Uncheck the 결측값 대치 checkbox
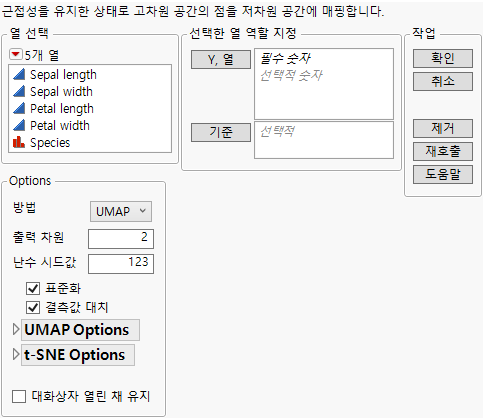Image resolution: width=483 pixels, height=418 pixels. [x=33, y=307]
